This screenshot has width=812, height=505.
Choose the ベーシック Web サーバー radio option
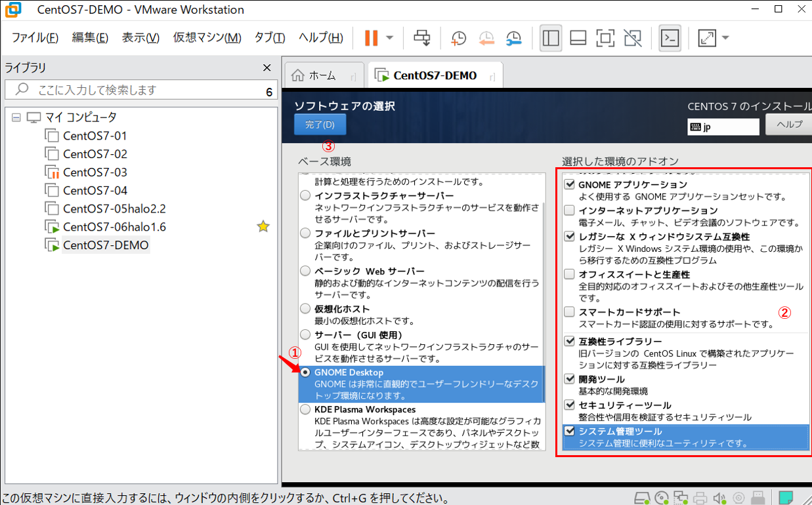point(305,271)
